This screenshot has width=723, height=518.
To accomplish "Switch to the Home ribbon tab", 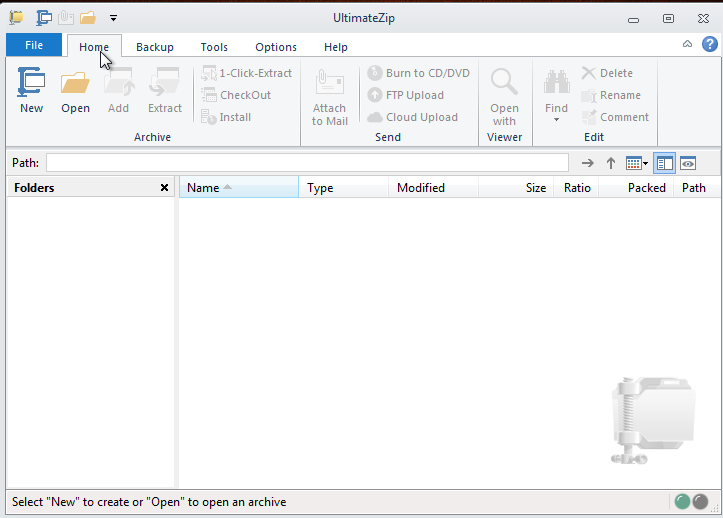I will [x=94, y=47].
